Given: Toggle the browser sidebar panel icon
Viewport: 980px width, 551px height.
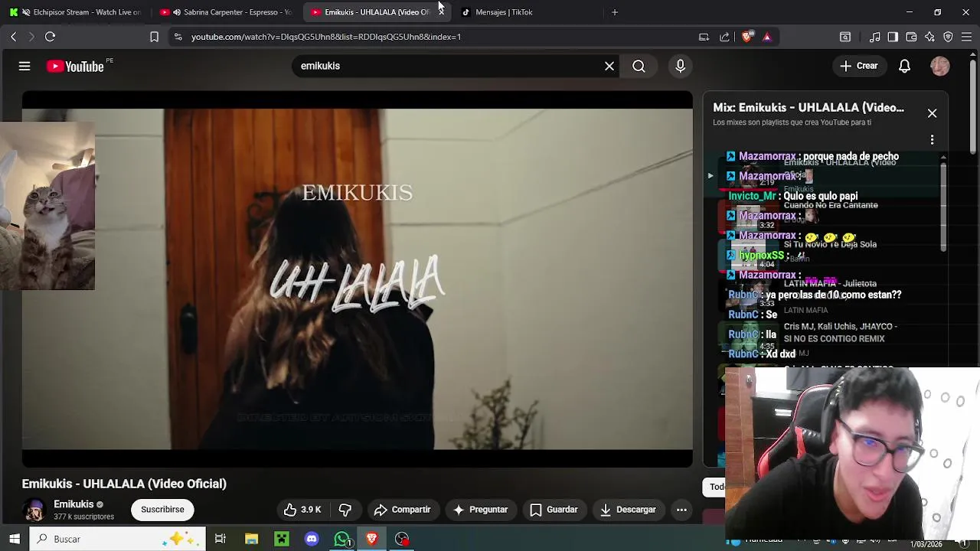Looking at the screenshot, I should tap(893, 37).
